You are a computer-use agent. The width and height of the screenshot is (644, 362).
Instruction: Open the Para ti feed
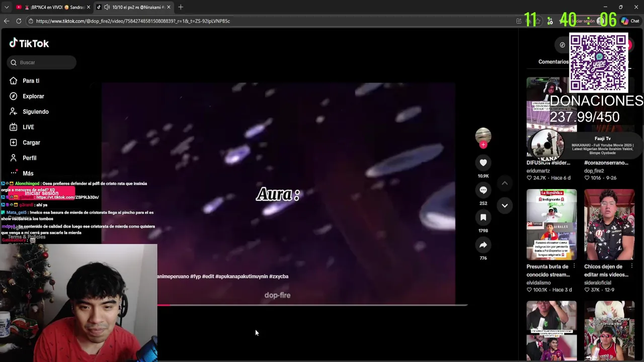[31, 81]
